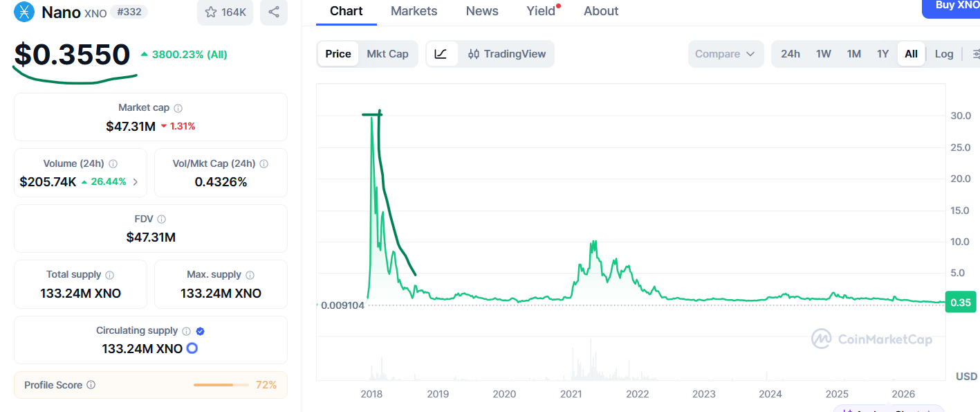The image size is (980, 412).
Task: Open the Compare dropdown
Action: pyautogui.click(x=725, y=54)
